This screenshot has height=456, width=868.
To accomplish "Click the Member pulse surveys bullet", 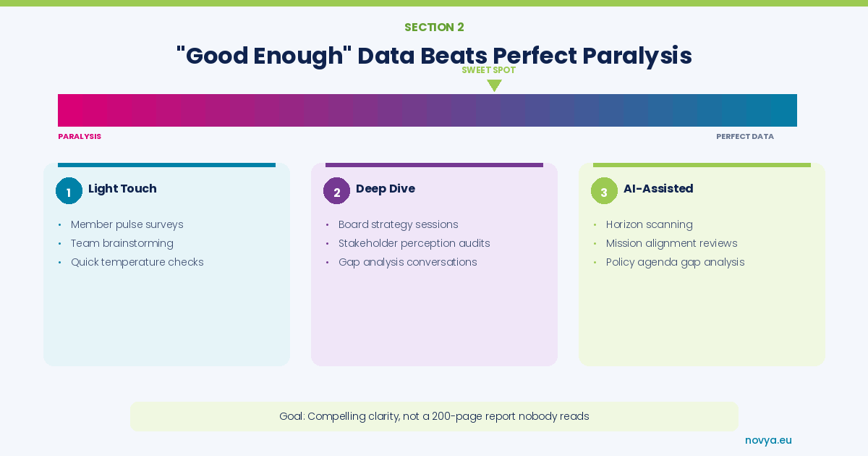I will coord(127,224).
